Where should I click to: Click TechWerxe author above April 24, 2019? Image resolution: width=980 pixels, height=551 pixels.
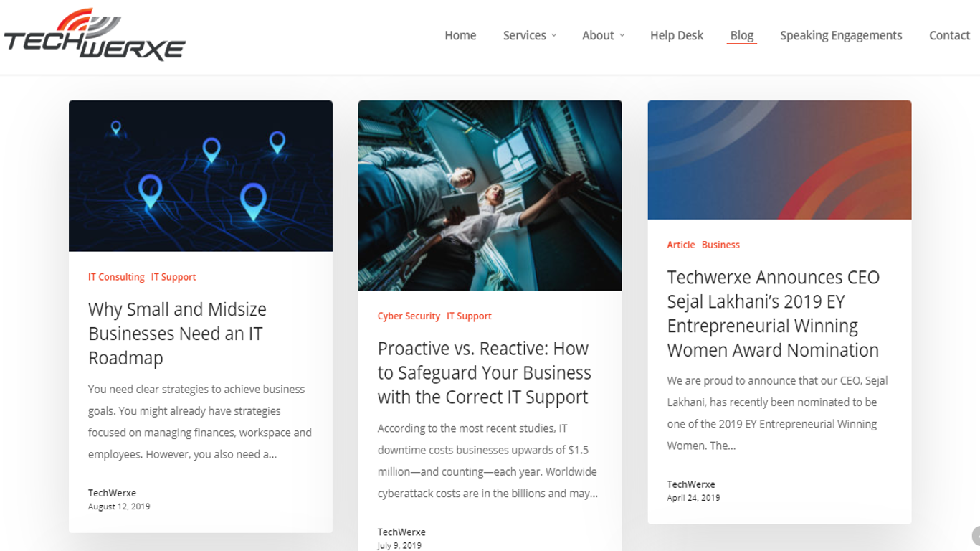[x=691, y=484]
